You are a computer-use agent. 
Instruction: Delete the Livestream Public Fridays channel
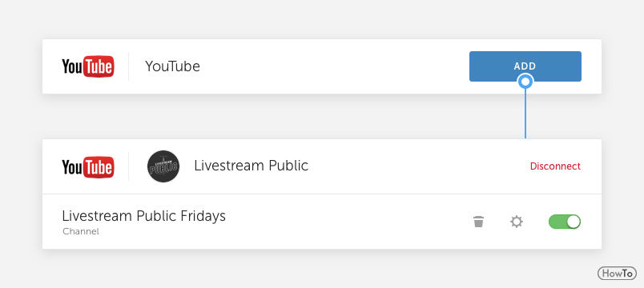(478, 222)
